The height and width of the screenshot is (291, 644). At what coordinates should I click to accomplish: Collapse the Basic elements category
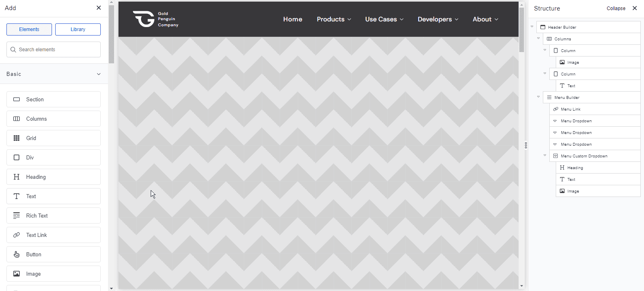tap(99, 74)
